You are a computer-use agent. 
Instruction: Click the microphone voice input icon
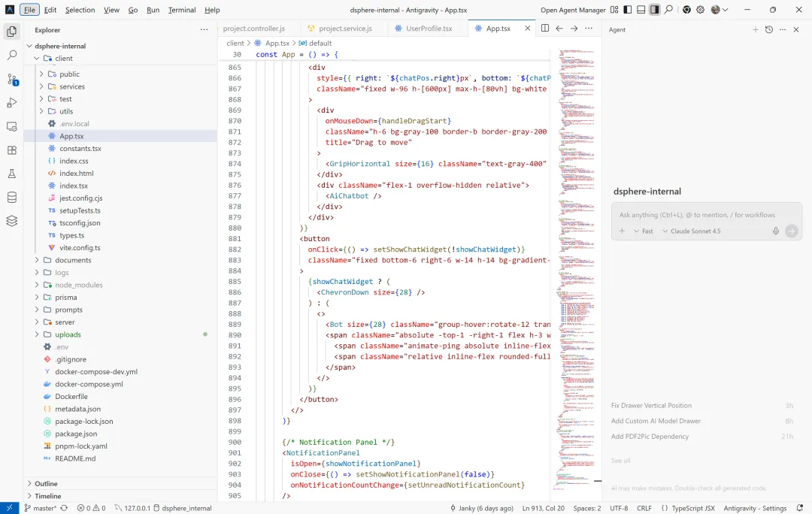click(x=775, y=231)
